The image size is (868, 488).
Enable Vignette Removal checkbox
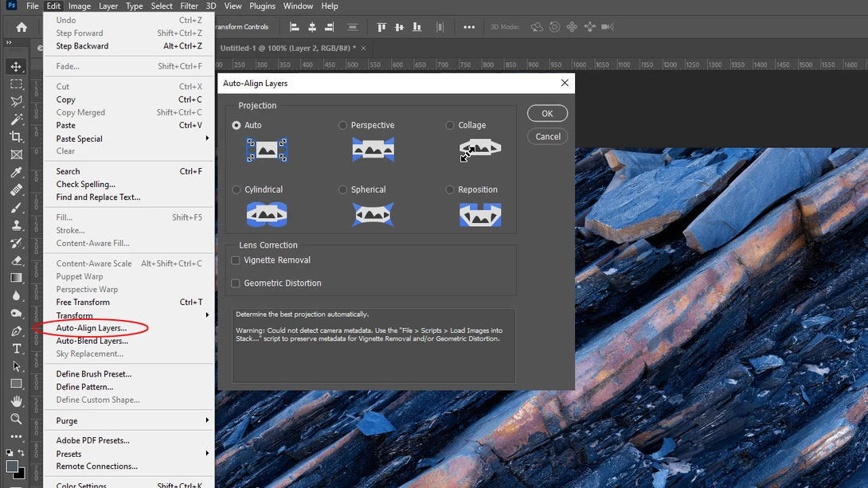[x=236, y=260]
